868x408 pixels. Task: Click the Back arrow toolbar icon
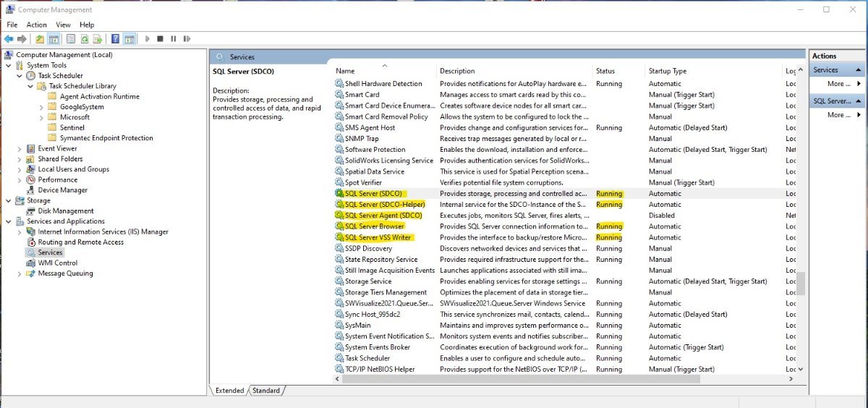(x=9, y=38)
